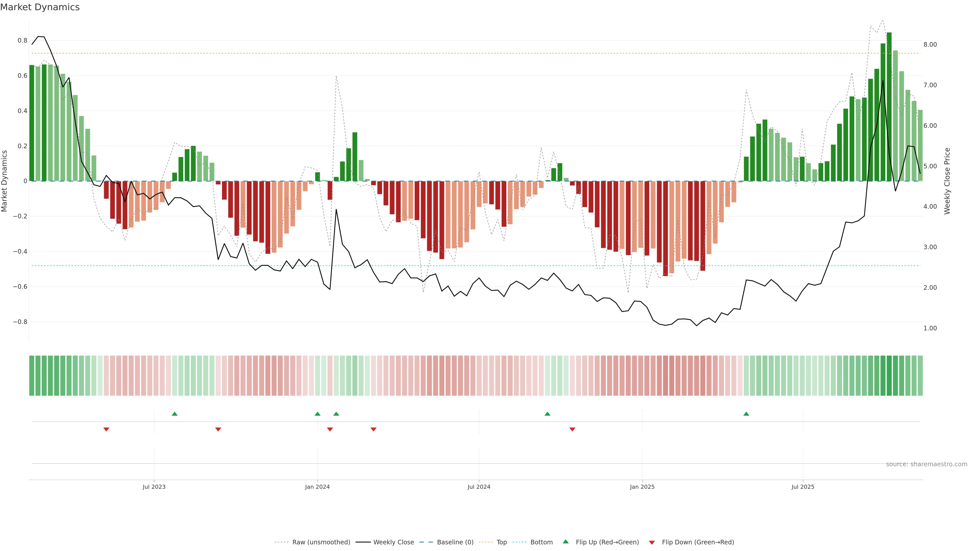Click the green flip-up marker after Jul 2024
This screenshot has width=980, height=551.
[547, 414]
